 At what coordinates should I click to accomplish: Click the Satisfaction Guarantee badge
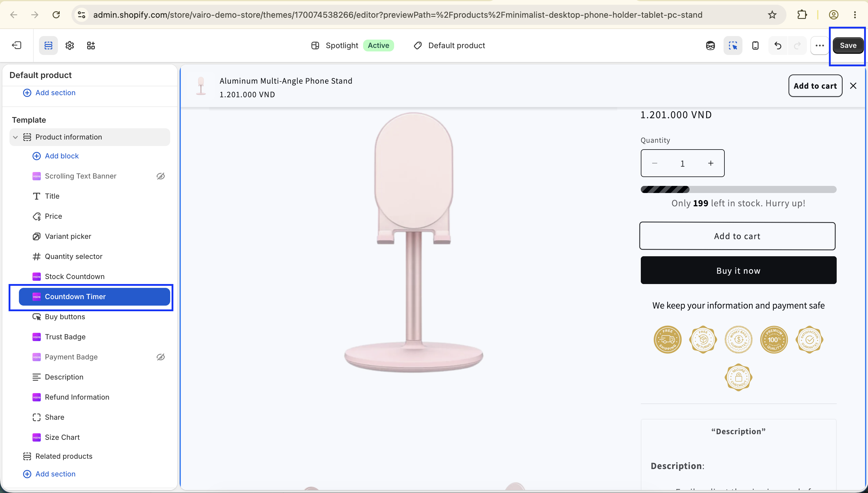[810, 340]
